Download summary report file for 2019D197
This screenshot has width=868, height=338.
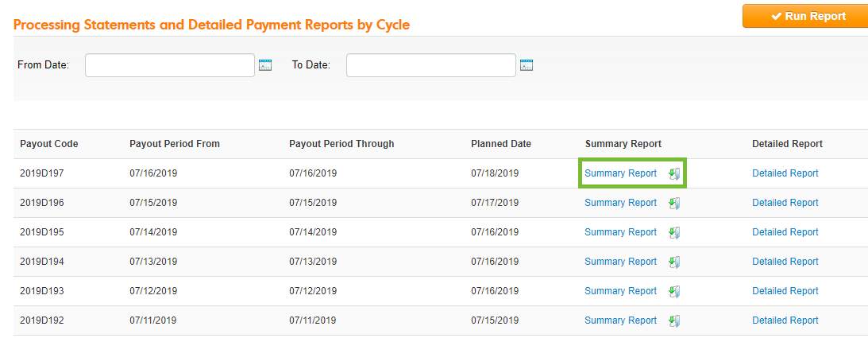(673, 174)
